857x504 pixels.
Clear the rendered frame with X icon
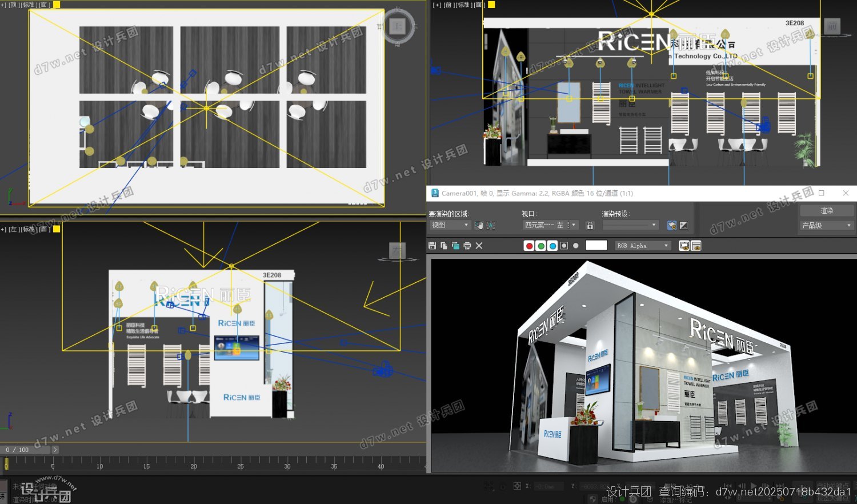(479, 246)
